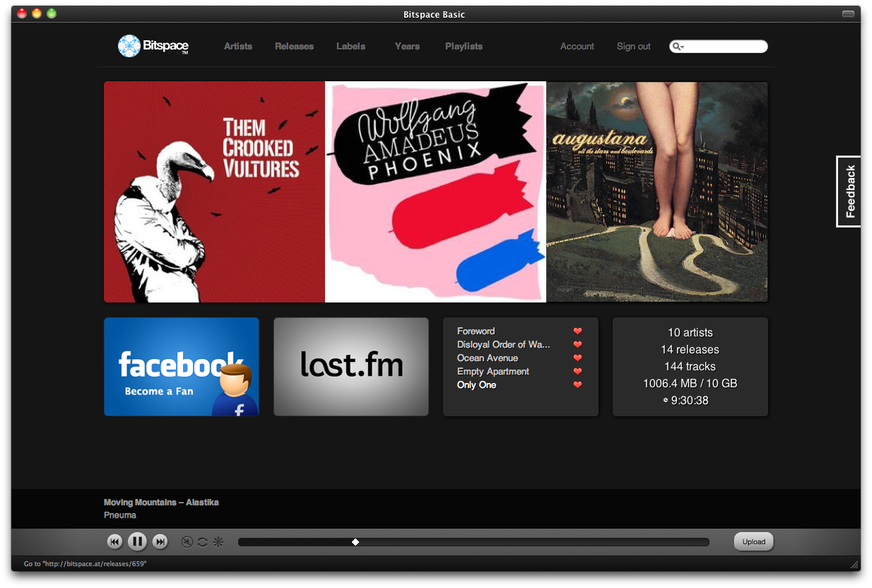Click the Bitspace logo
Screen dimensions: 872x588
point(153,45)
